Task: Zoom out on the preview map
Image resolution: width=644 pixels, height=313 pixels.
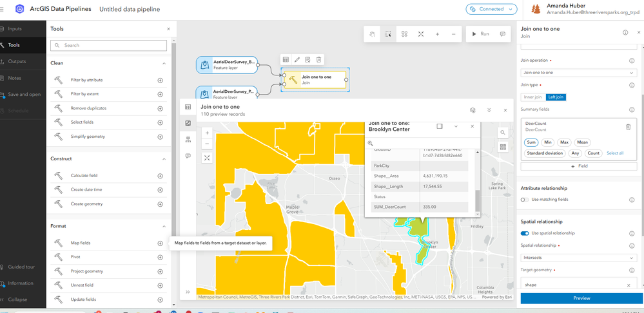Action: tap(207, 144)
